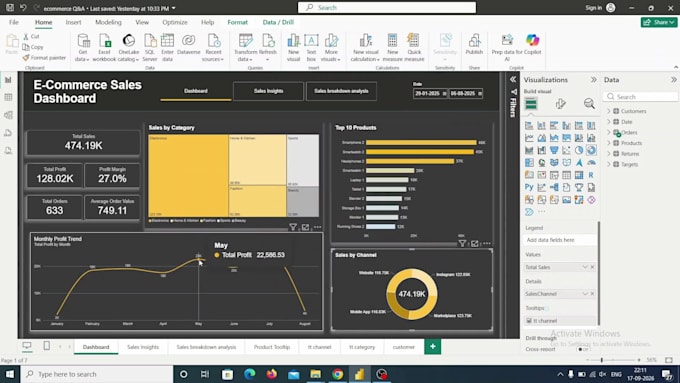680x383 pixels.
Task: Adjust the zoom slider handle
Action: [602, 360]
